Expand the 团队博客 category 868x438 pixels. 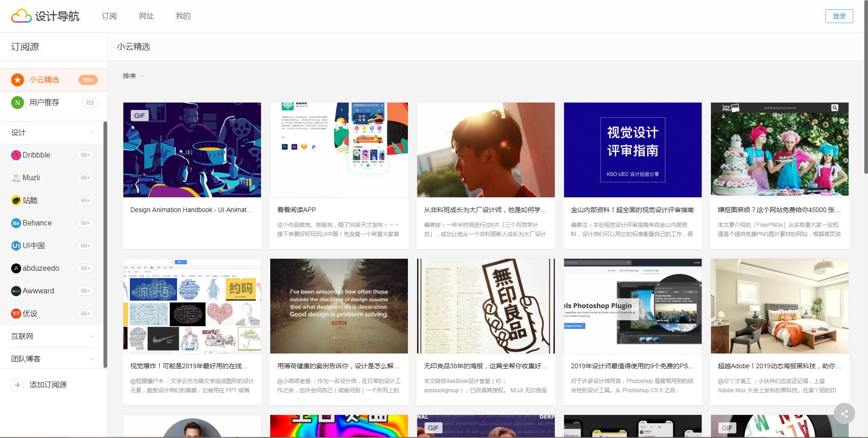pyautogui.click(x=91, y=359)
